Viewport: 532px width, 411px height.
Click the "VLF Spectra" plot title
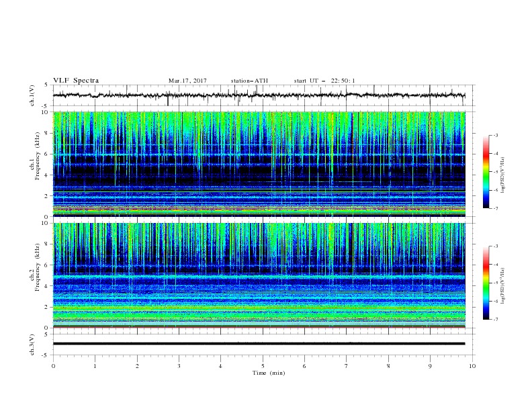(x=76, y=81)
